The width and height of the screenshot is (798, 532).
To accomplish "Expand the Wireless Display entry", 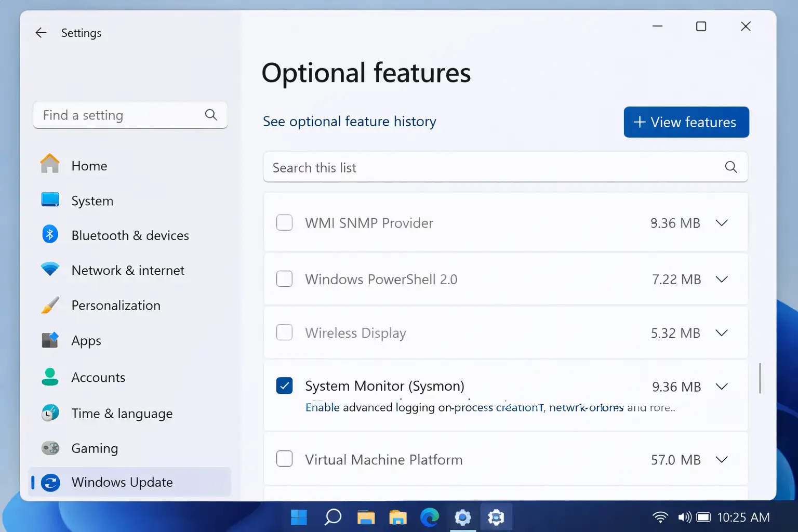I will [722, 333].
